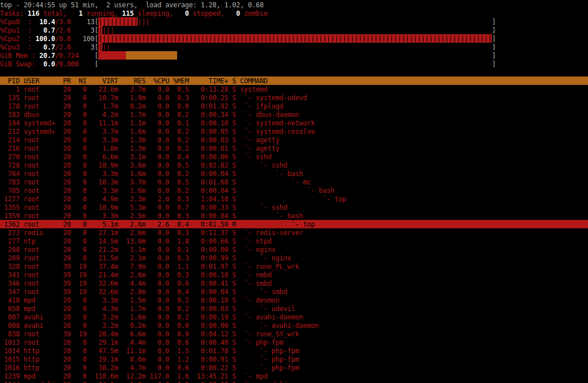This screenshot has width=588, height=383.
Task: Select the agetty row with PID 214
Action: pyautogui.click(x=294, y=140)
